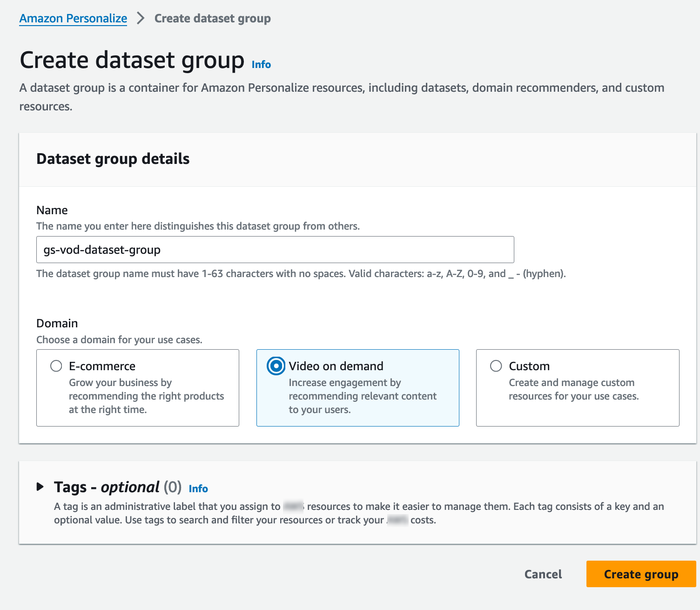This screenshot has width=700, height=610.
Task: Click into the dataset group Name field
Action: coord(275,250)
